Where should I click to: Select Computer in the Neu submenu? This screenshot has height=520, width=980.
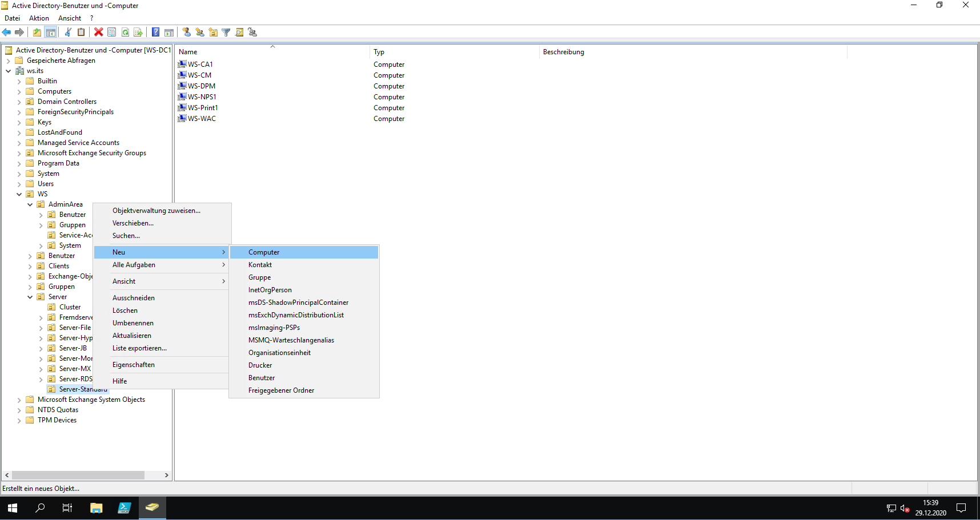[304, 252]
